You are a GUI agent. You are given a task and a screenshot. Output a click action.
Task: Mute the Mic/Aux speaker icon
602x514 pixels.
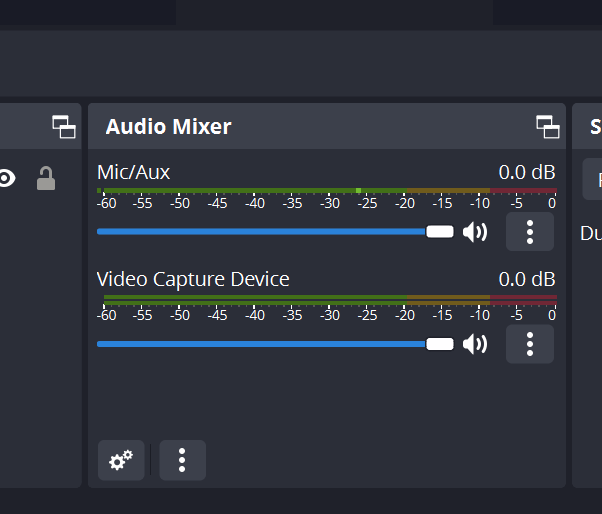475,232
